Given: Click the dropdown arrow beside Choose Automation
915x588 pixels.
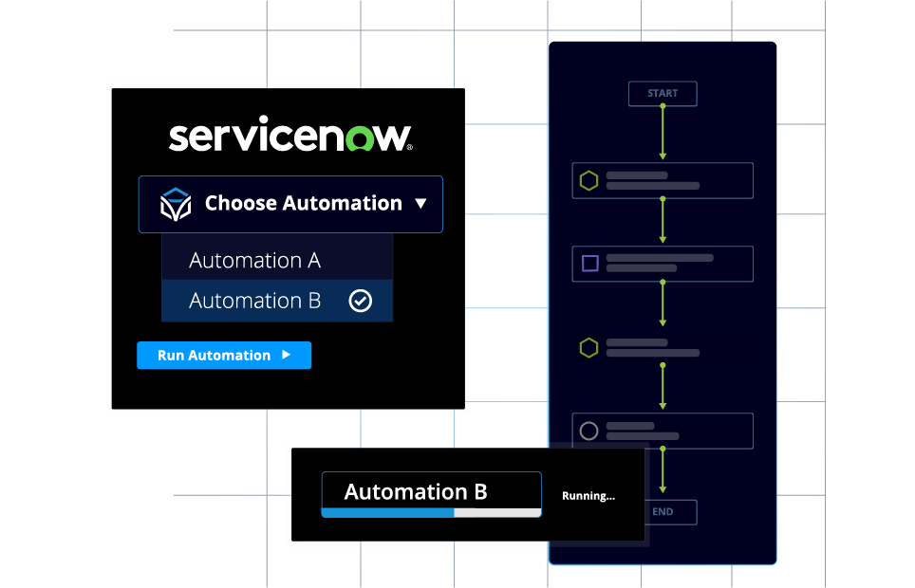Looking at the screenshot, I should click(420, 204).
